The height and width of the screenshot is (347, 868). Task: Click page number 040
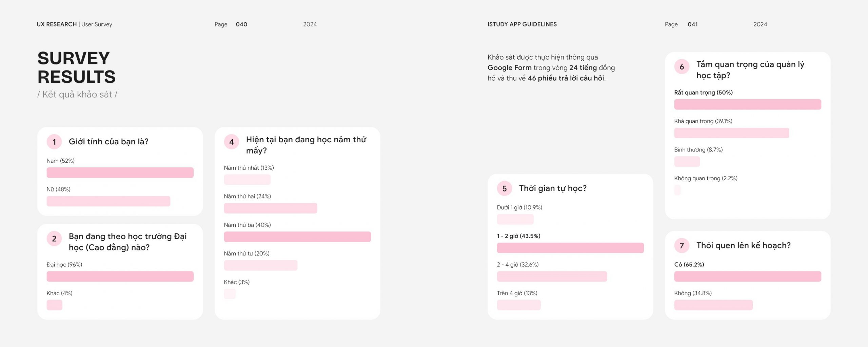(x=241, y=24)
